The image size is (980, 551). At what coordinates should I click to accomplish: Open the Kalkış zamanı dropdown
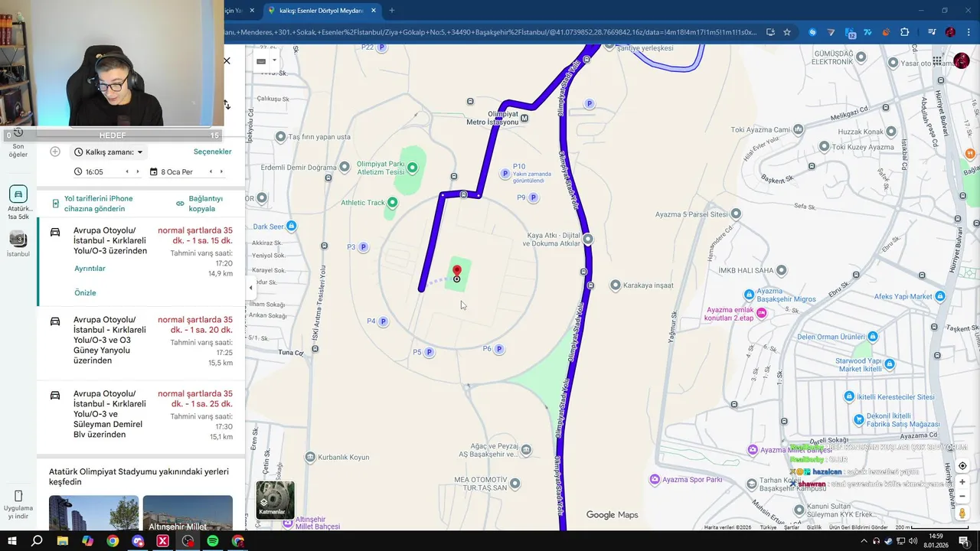[x=109, y=152]
